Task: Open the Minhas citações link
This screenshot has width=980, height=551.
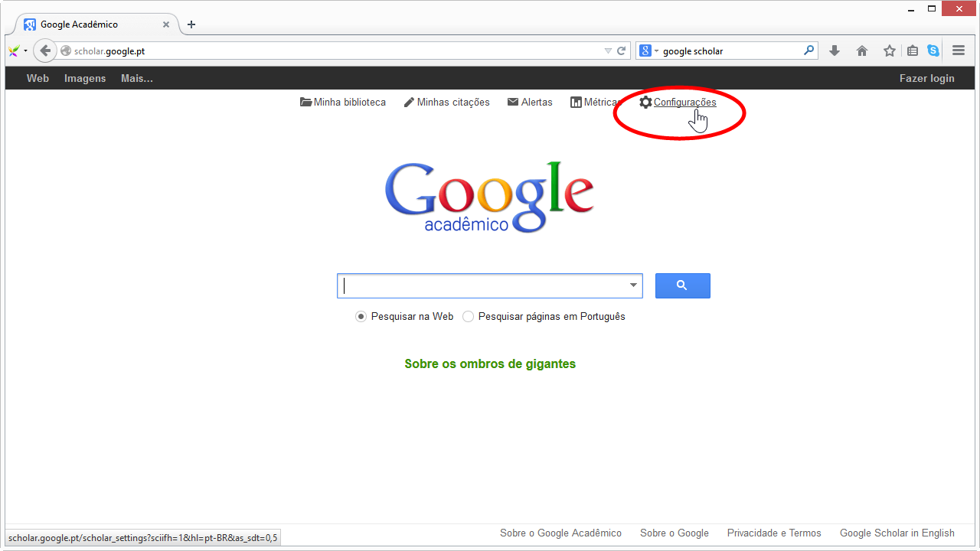Action: (x=453, y=103)
